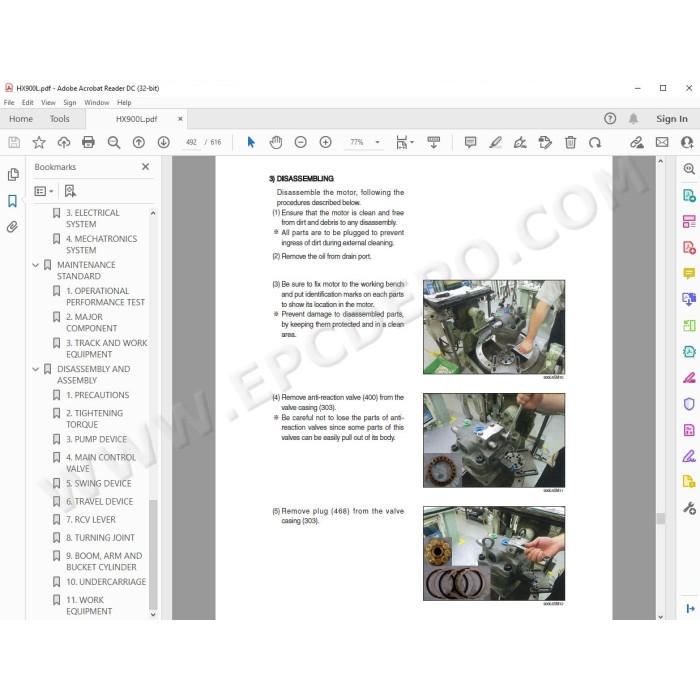Open the help question mark
This screenshot has height=700, width=700.
point(610,118)
